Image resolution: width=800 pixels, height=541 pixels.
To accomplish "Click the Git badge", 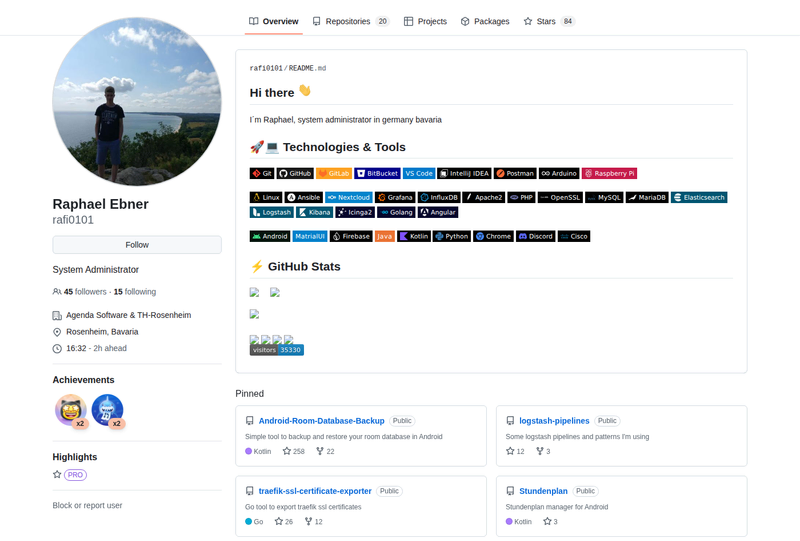I will pos(262,174).
